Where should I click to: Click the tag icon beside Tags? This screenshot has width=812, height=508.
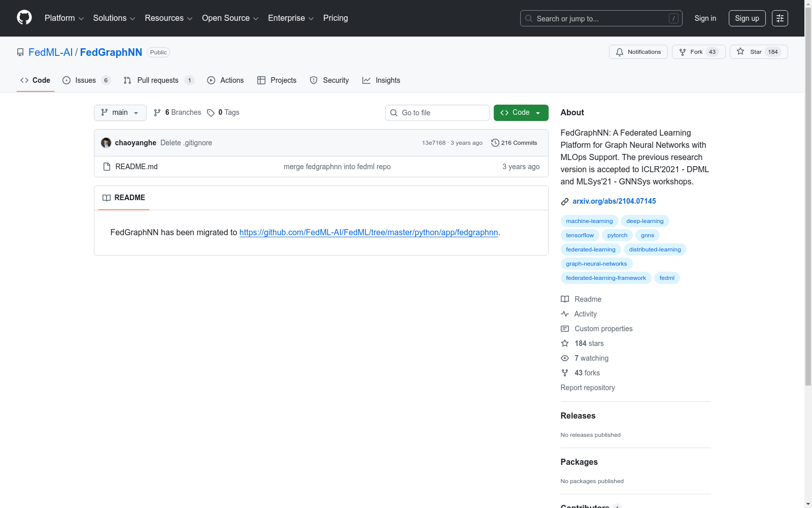tap(211, 113)
